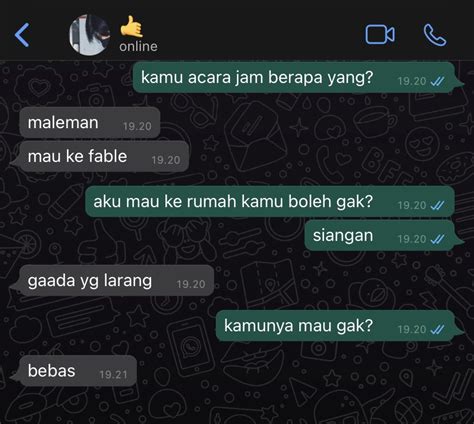Viewport: 474px width, 424px height.
Task: Tap read ticks on "kamunya mau gak?"
Action: [x=437, y=329]
